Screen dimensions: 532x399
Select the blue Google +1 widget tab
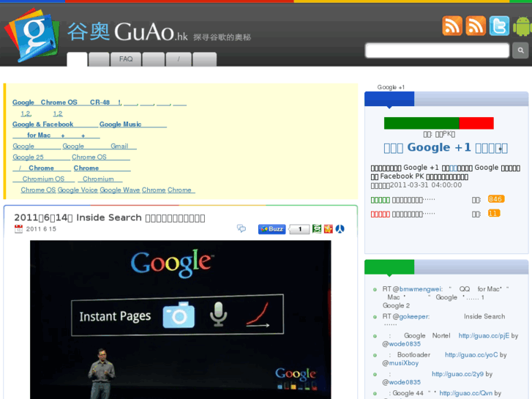[389, 99]
